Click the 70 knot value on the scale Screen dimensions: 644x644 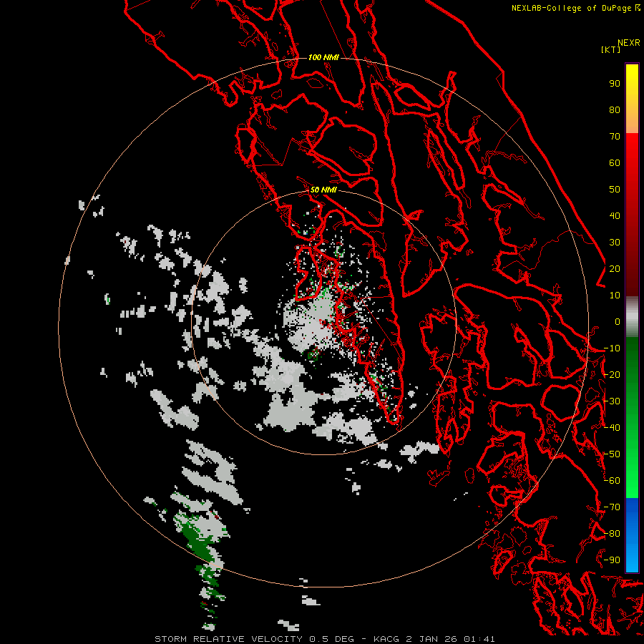pyautogui.click(x=615, y=137)
